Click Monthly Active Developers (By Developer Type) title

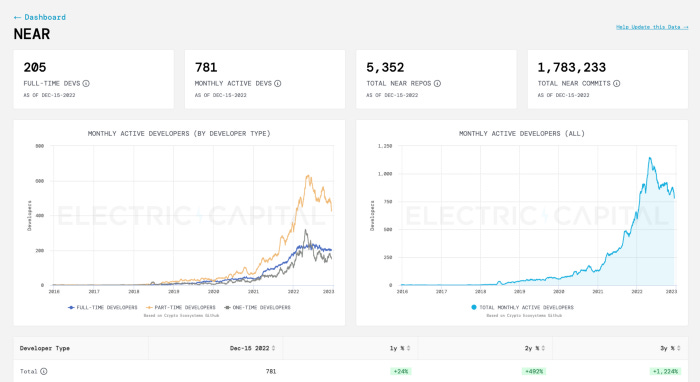(179, 133)
